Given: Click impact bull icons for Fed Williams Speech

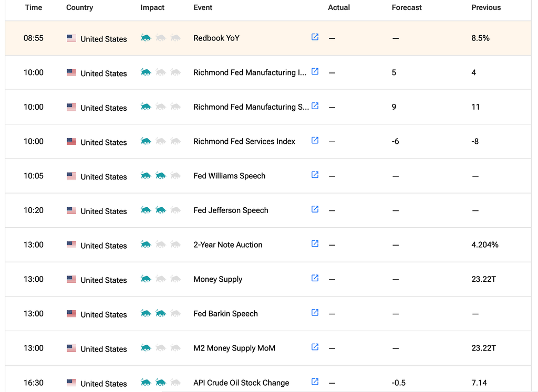Looking at the screenshot, I should click(x=161, y=176).
